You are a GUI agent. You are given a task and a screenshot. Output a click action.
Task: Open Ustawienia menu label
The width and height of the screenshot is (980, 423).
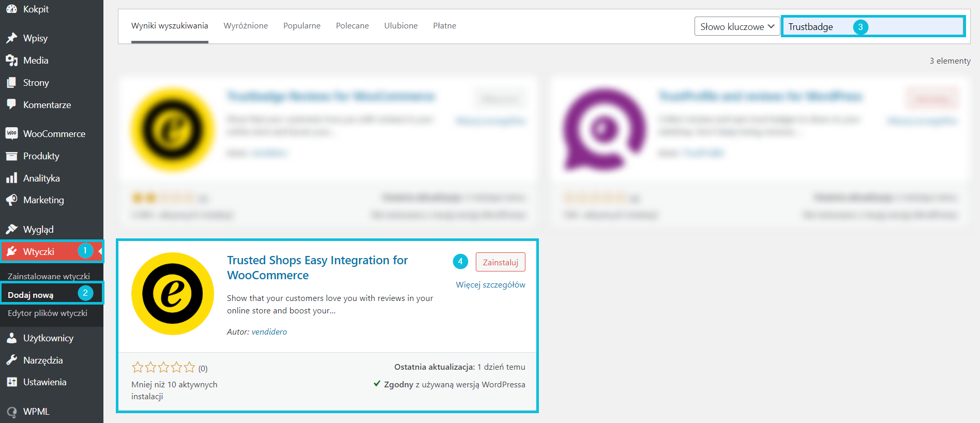point(44,382)
